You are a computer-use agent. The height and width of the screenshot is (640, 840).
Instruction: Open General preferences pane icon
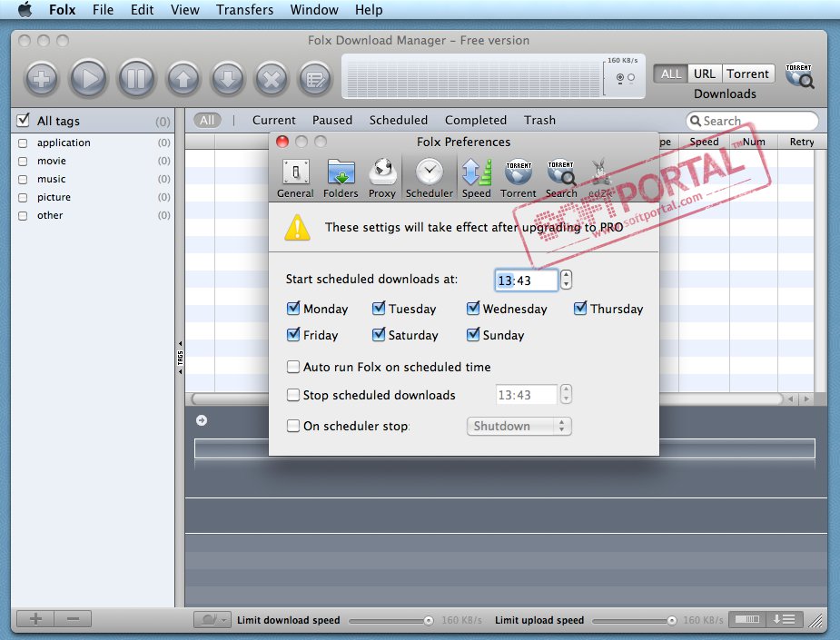295,179
